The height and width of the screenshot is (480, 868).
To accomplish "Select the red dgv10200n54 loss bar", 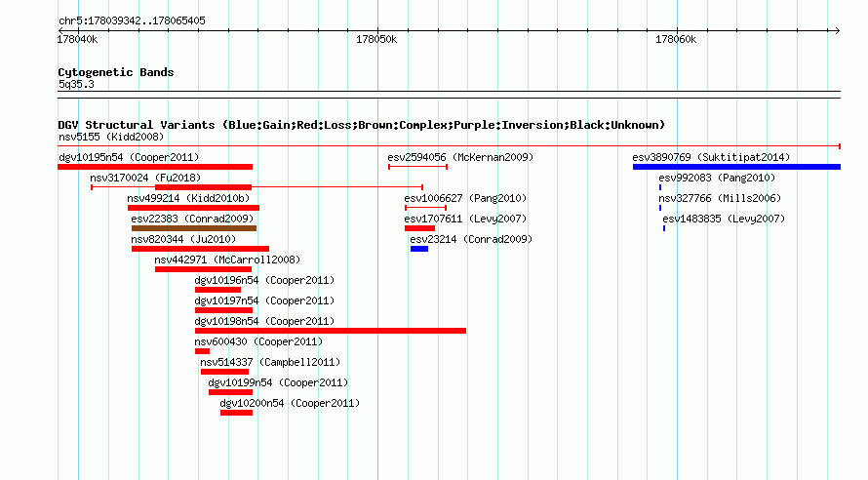I will coord(236,413).
